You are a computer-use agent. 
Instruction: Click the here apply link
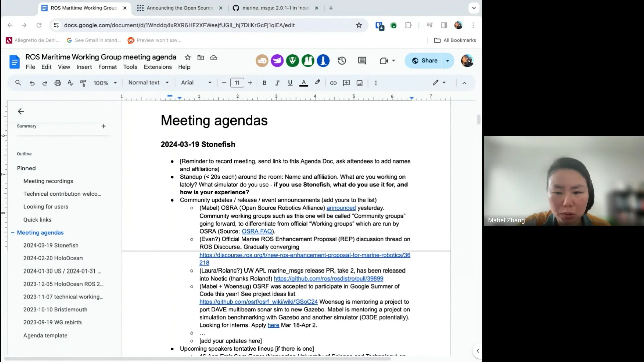point(273,325)
